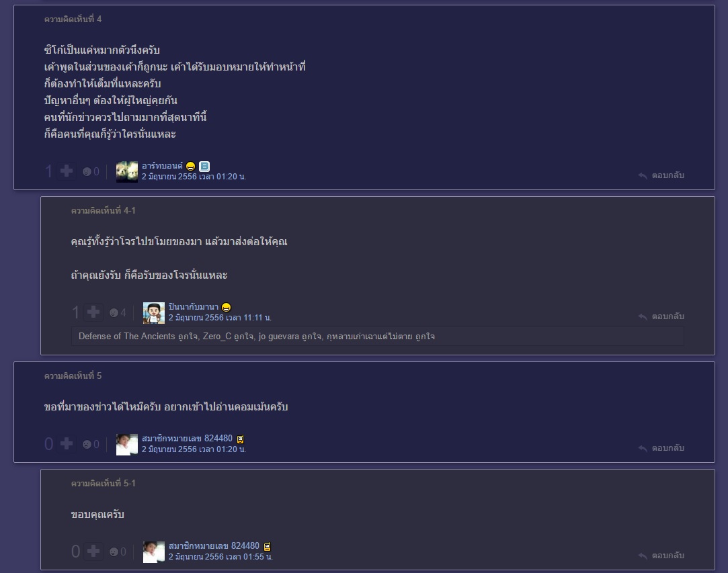Click the emotion face icon on comment 5

tap(87, 445)
